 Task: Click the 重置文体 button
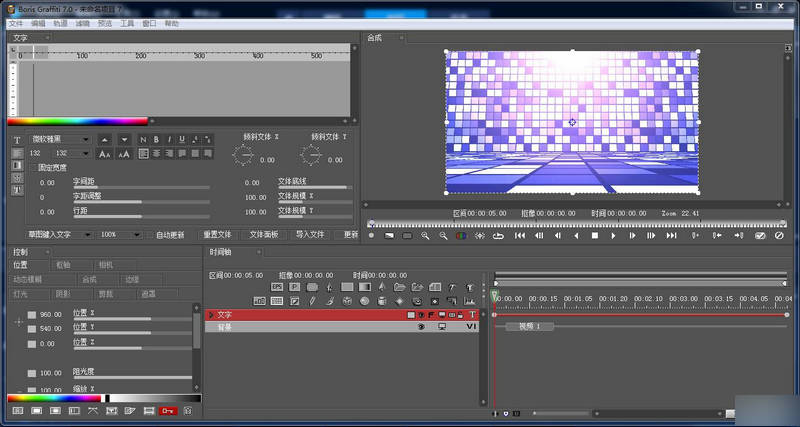217,234
